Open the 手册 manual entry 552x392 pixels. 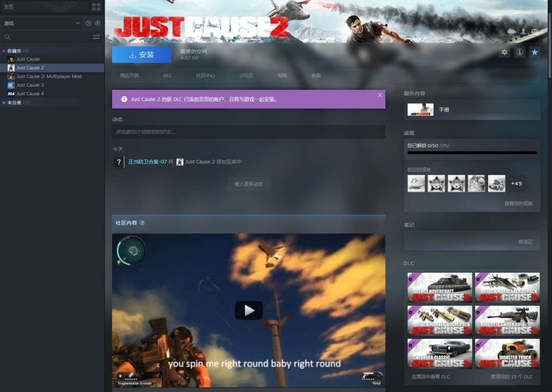click(x=472, y=109)
